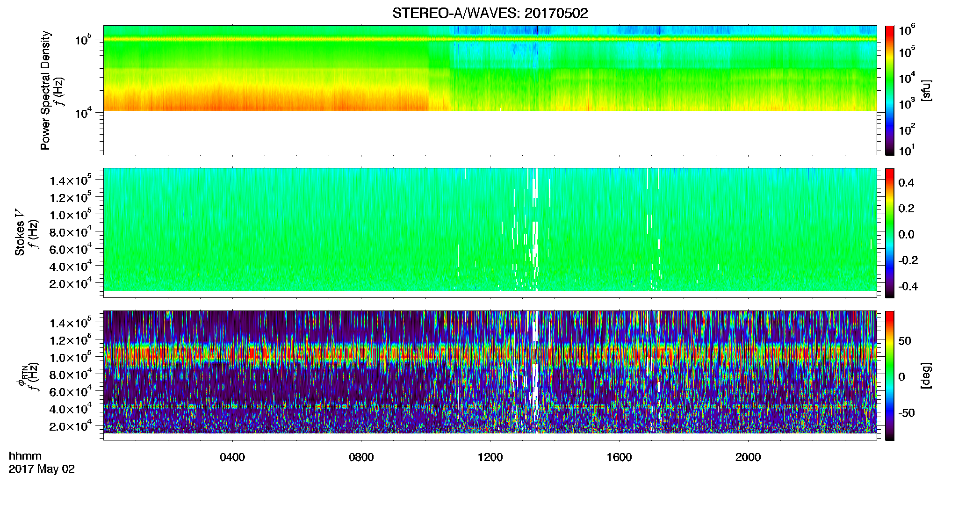980x505 pixels.
Task: Pick the Stokes V colorbar
Action: 890,233
